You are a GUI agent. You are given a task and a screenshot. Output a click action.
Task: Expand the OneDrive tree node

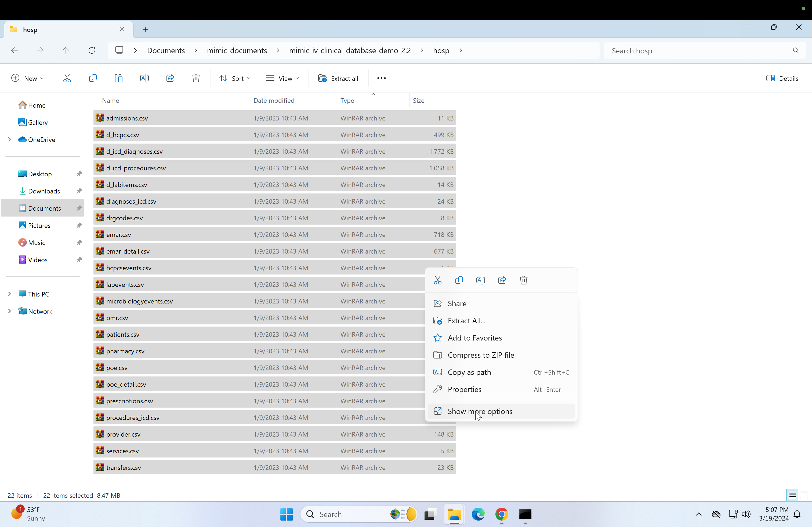tap(10, 140)
